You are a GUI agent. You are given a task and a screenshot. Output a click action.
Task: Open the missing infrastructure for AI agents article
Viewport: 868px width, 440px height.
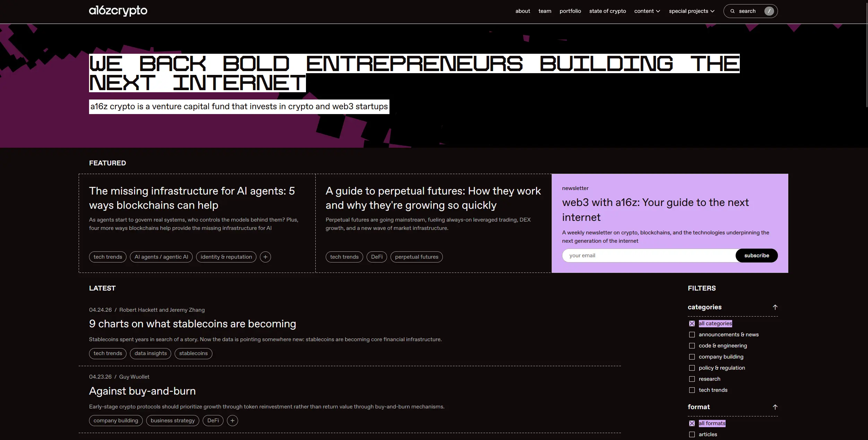pos(192,198)
